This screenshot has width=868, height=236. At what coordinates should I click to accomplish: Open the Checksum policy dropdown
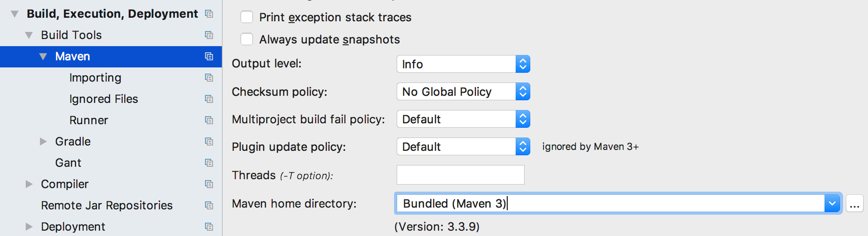(463, 92)
